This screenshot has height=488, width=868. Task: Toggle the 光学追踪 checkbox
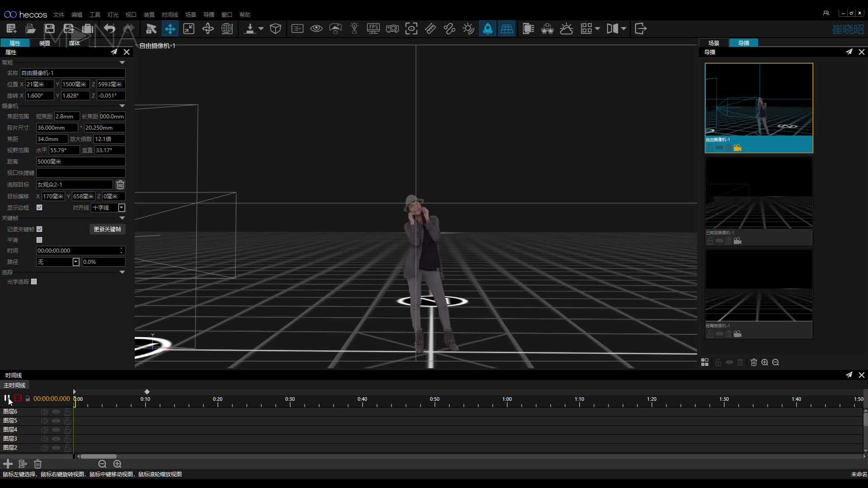pyautogui.click(x=34, y=282)
